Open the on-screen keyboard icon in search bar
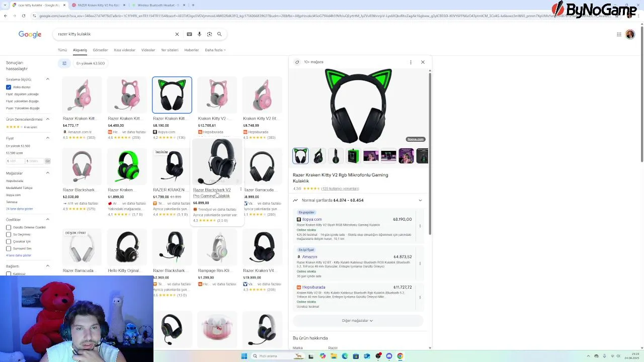This screenshot has height=362, width=644. (x=189, y=34)
